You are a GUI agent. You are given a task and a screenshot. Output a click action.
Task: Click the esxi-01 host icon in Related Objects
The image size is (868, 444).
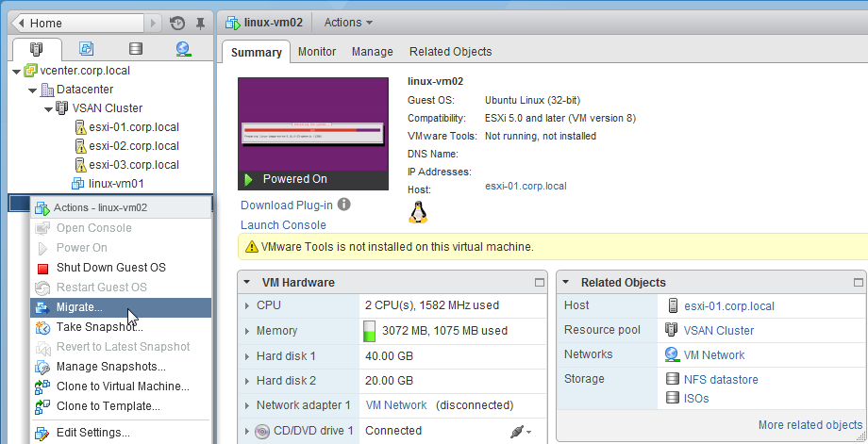673,305
